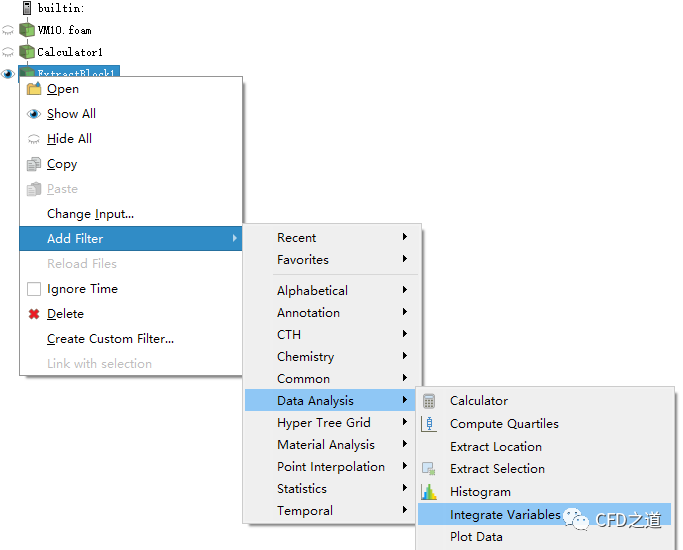683x550 pixels.
Task: Click the Show All eye icon
Action: [34, 114]
